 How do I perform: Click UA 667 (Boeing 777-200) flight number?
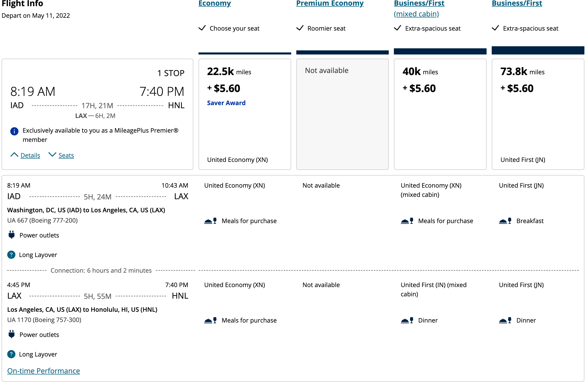tap(42, 220)
